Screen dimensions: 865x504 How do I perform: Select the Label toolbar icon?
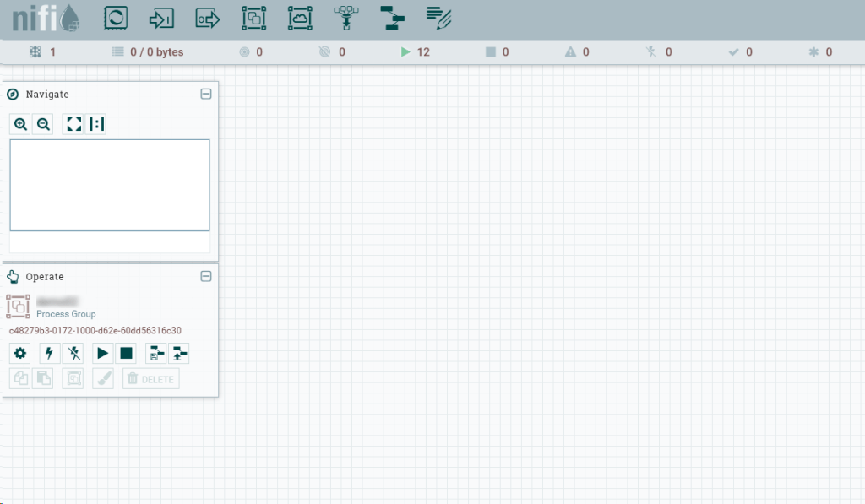[438, 16]
